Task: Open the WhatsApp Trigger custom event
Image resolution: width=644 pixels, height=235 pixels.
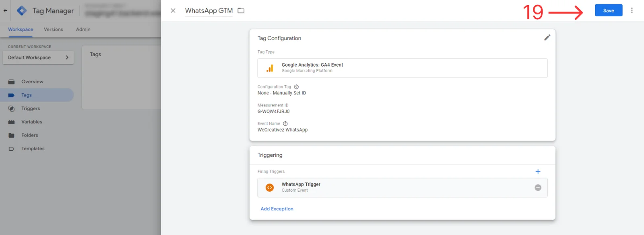Action: point(301,187)
